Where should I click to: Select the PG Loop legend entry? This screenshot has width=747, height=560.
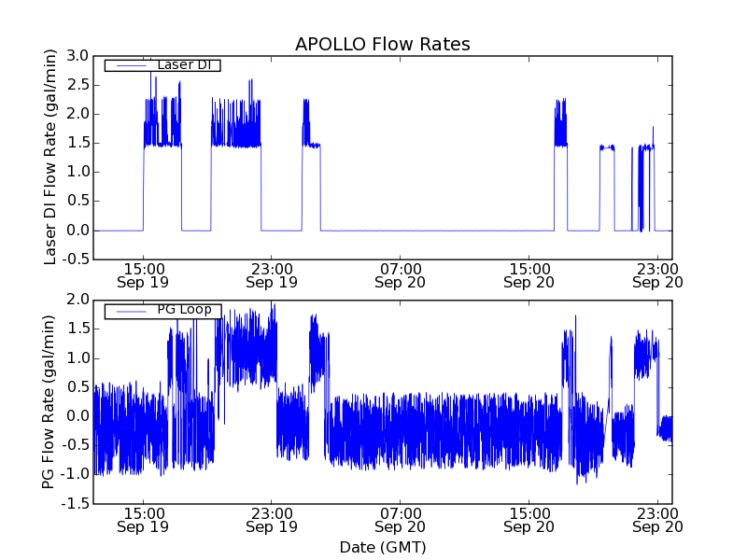point(162,311)
